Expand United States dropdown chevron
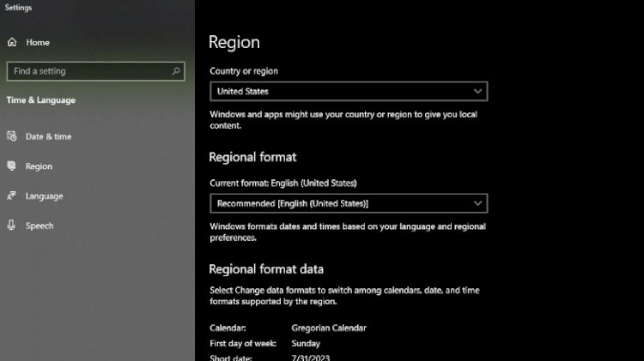Screen dimensions: 644x361 [x=477, y=91]
